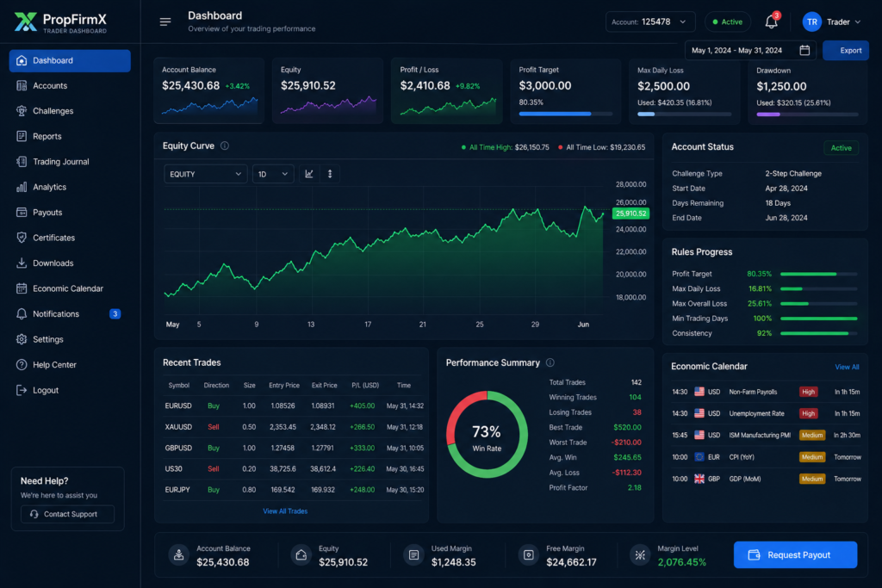Screen dimensions: 882x588
Task: Click the Profit Target progress bar
Action: [568, 113]
